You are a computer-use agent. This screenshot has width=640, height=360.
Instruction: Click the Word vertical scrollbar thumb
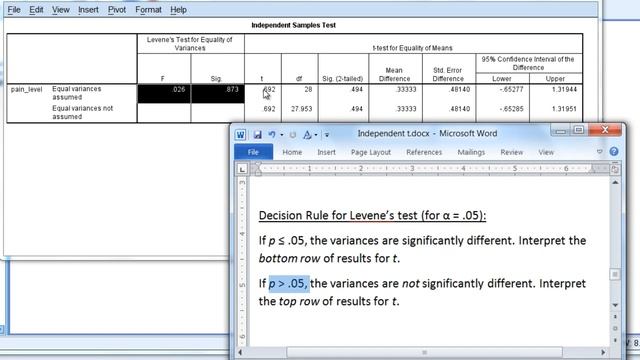click(615, 274)
